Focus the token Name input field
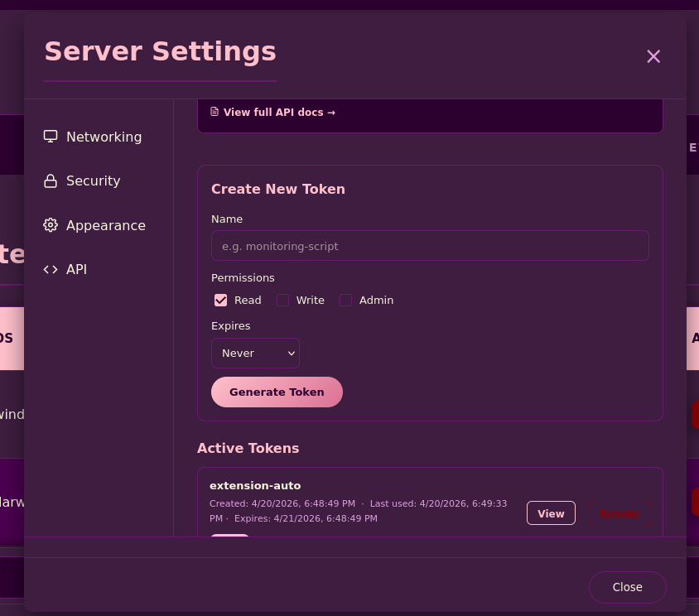The image size is (699, 616). 430,246
